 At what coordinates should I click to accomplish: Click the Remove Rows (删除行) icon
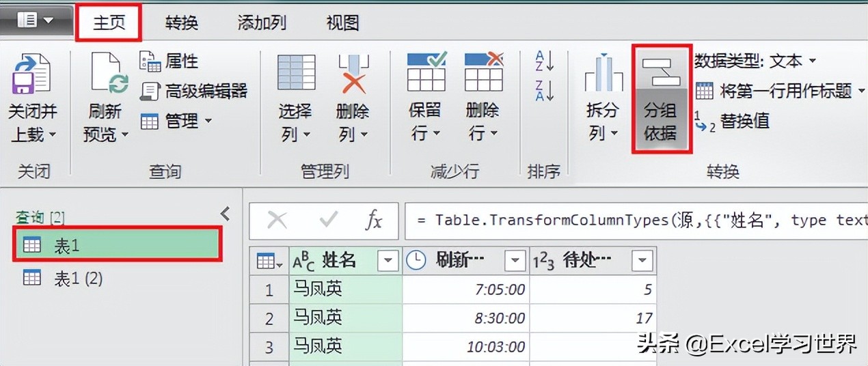tap(483, 74)
